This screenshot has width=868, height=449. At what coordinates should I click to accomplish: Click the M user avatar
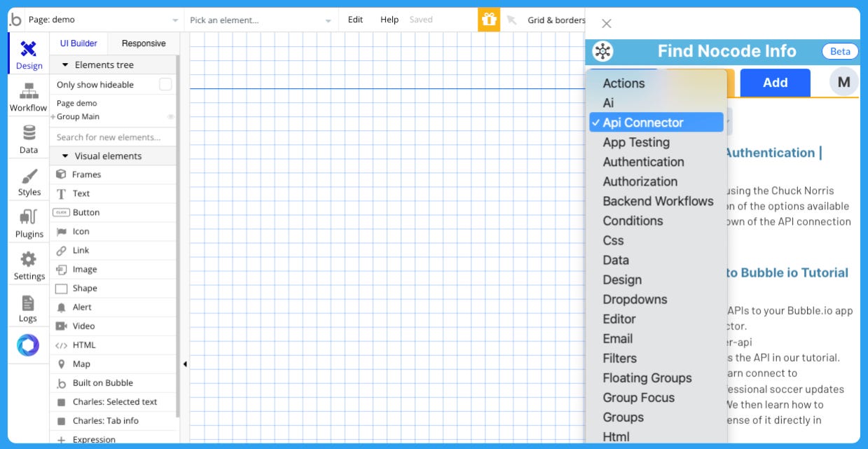tap(844, 83)
